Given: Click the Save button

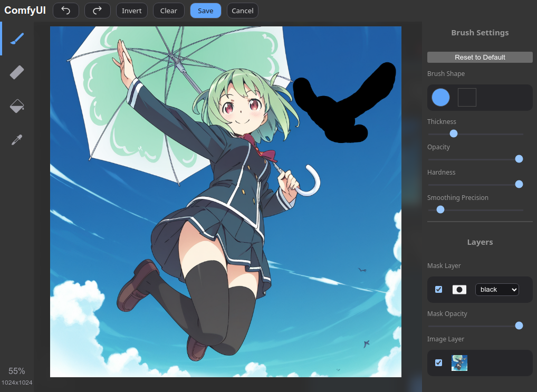Looking at the screenshot, I should coord(205,11).
